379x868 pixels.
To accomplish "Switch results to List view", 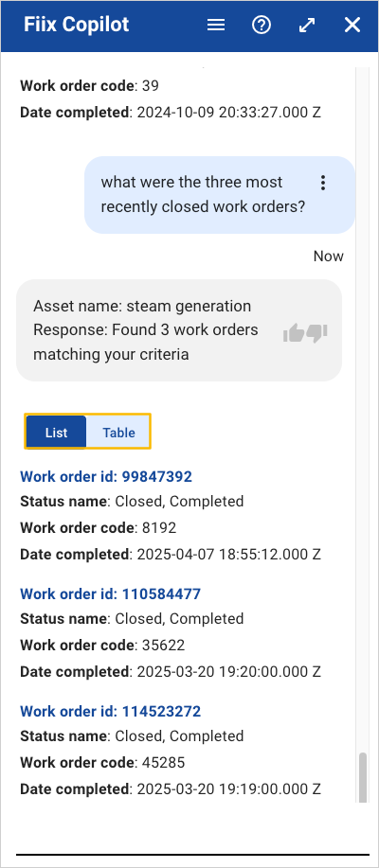I will (x=56, y=433).
